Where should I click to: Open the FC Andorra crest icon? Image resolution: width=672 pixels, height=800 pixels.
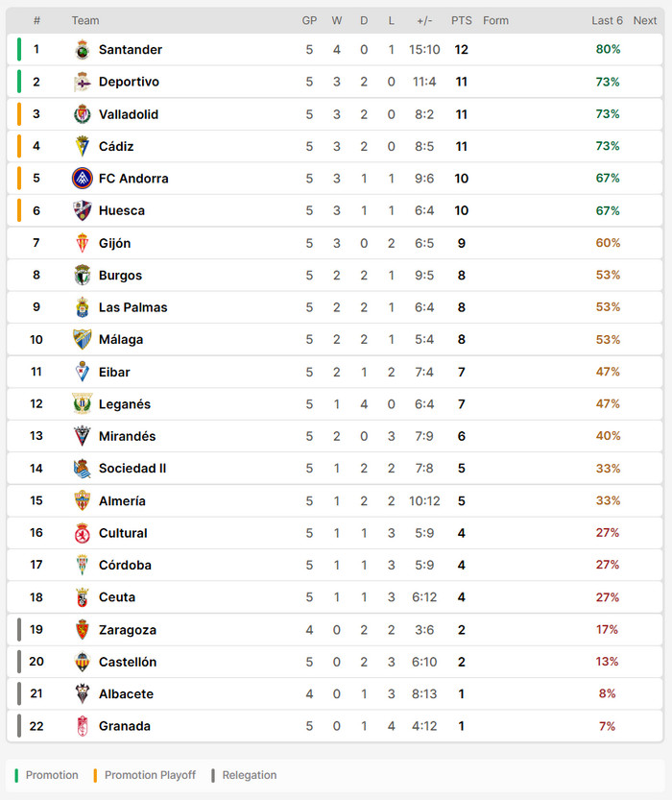(x=82, y=179)
